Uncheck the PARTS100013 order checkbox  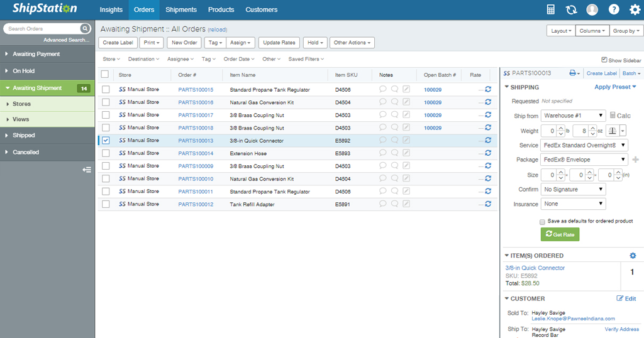pyautogui.click(x=106, y=141)
